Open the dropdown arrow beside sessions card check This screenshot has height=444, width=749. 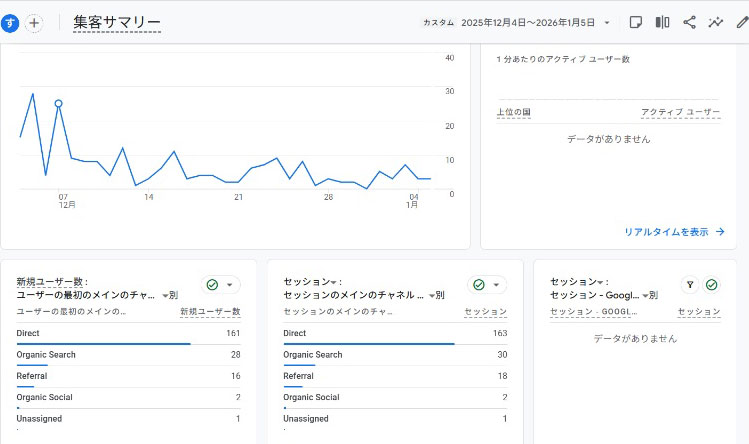496,285
